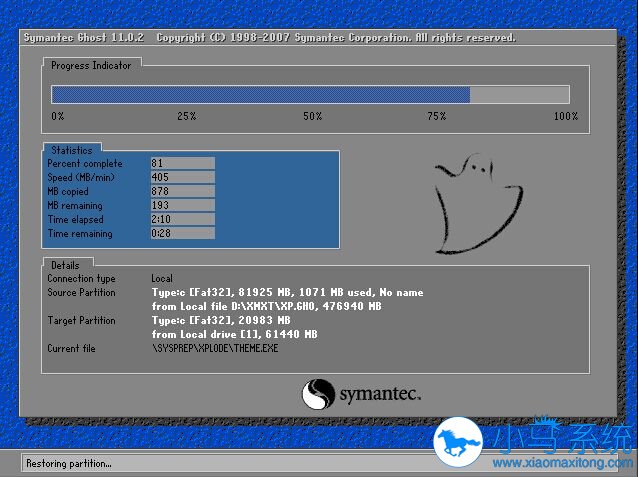The width and height of the screenshot is (638, 477).
Task: Click the 'Target Partition' label
Action: [81, 320]
